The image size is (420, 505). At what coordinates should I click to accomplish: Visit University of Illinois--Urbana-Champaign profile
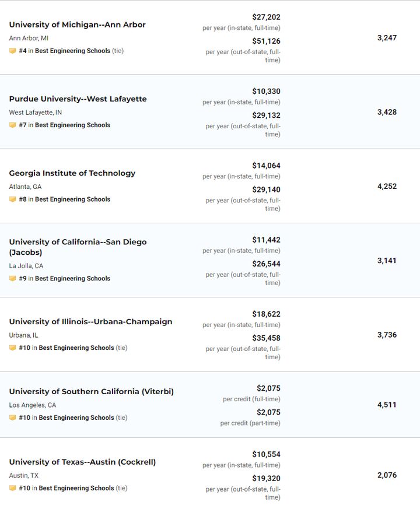tap(90, 322)
